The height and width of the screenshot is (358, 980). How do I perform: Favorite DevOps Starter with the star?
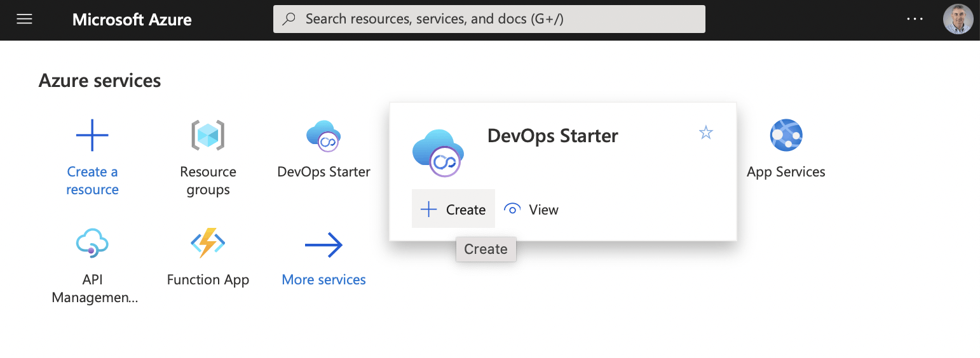tap(705, 133)
